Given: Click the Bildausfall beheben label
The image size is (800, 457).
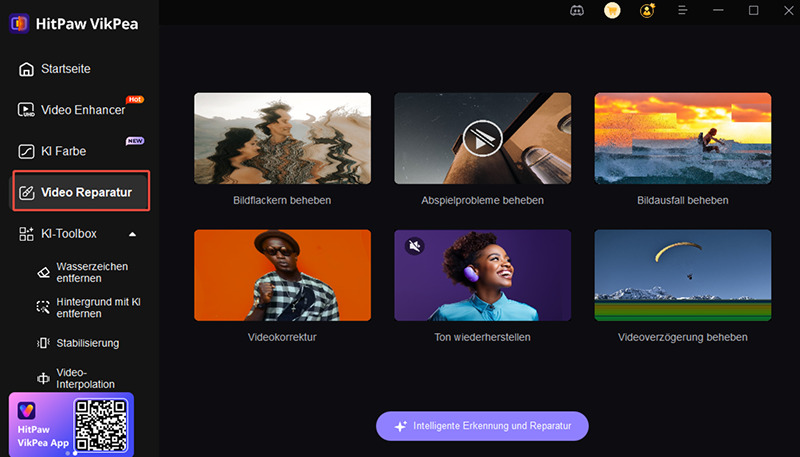Looking at the screenshot, I should (683, 200).
